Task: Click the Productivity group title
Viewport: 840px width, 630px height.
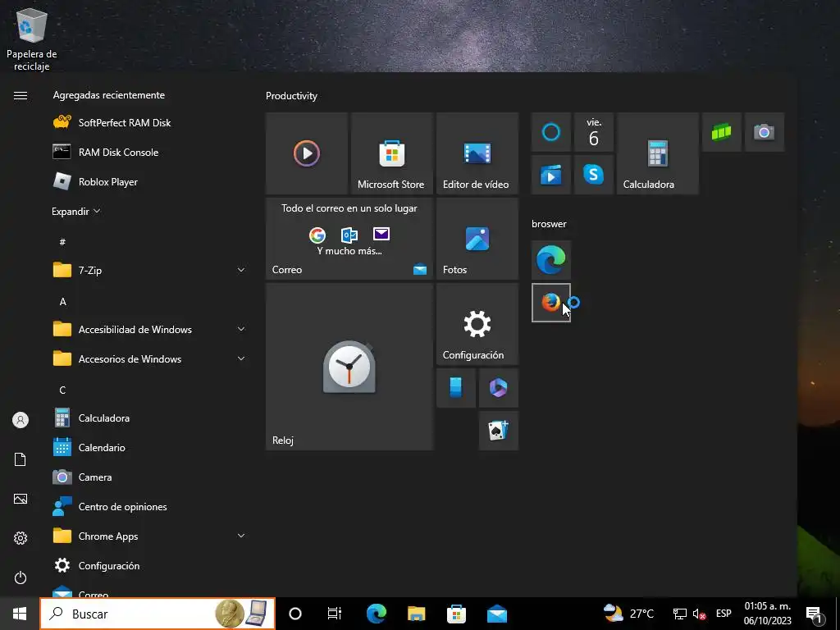Action: click(291, 96)
